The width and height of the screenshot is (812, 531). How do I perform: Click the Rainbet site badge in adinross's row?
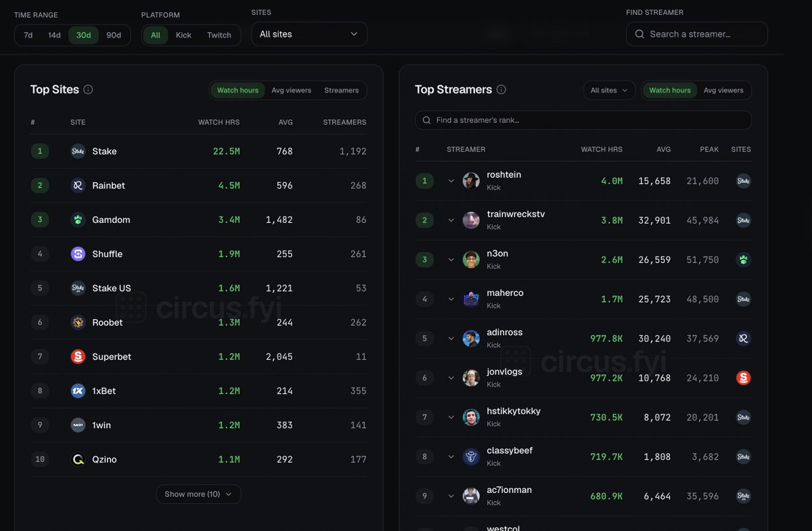(743, 339)
